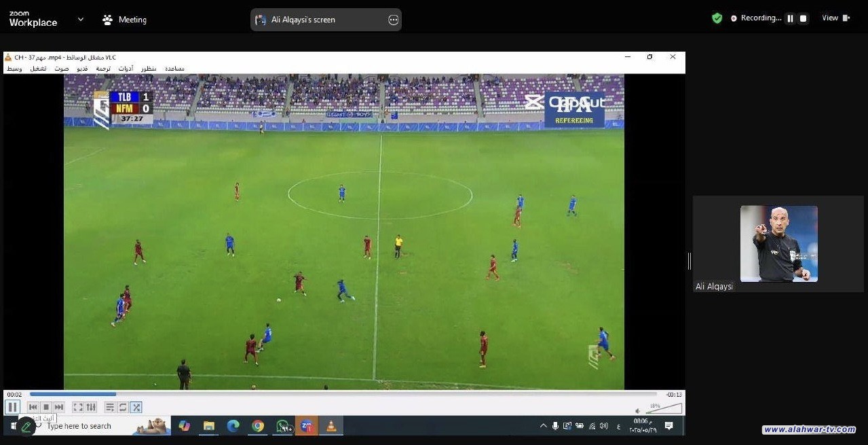Open VLC extended settings equalizer icon
The height and width of the screenshot is (445, 868).
(x=91, y=407)
